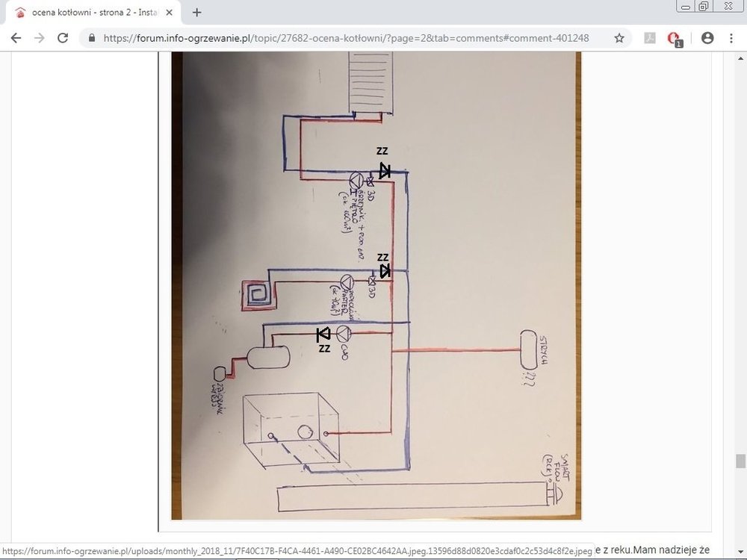Open the red extension with badge 1
This screenshot has width=747, height=560.
click(675, 39)
